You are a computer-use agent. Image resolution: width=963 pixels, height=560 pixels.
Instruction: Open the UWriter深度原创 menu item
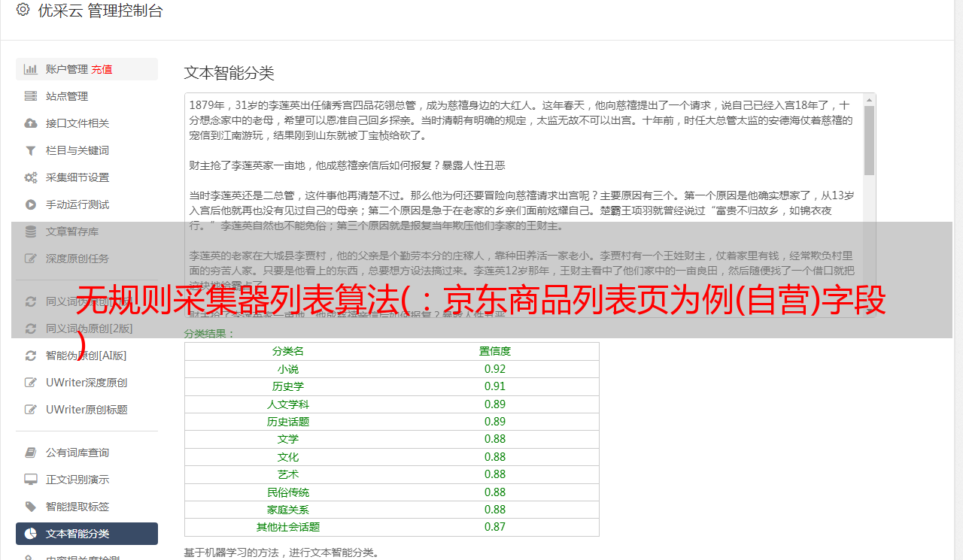click(x=86, y=383)
